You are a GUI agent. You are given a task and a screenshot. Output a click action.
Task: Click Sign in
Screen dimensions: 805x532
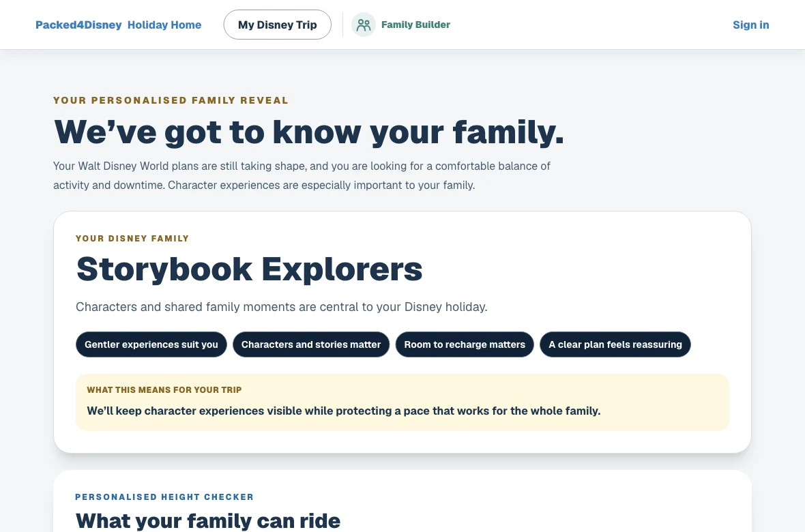pyautogui.click(x=750, y=25)
